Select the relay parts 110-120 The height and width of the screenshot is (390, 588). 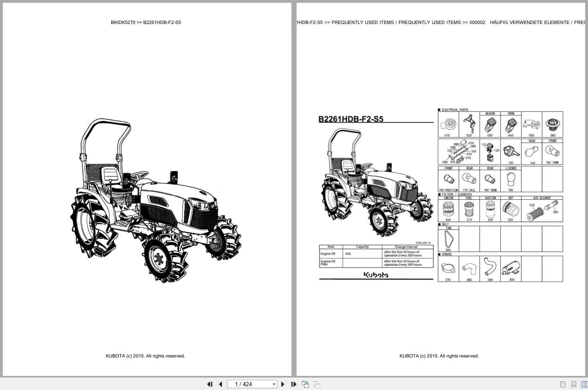point(490,152)
